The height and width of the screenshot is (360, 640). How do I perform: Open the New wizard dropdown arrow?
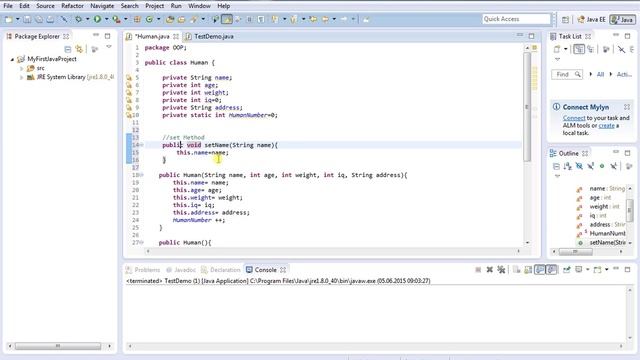pyautogui.click(x=18, y=19)
